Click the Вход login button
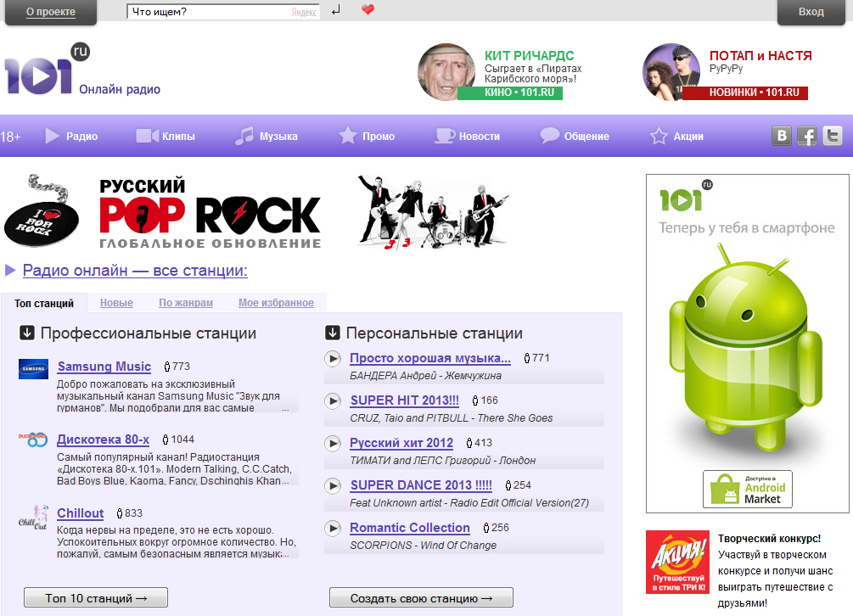Viewport: 853px width, 616px height. tap(811, 12)
